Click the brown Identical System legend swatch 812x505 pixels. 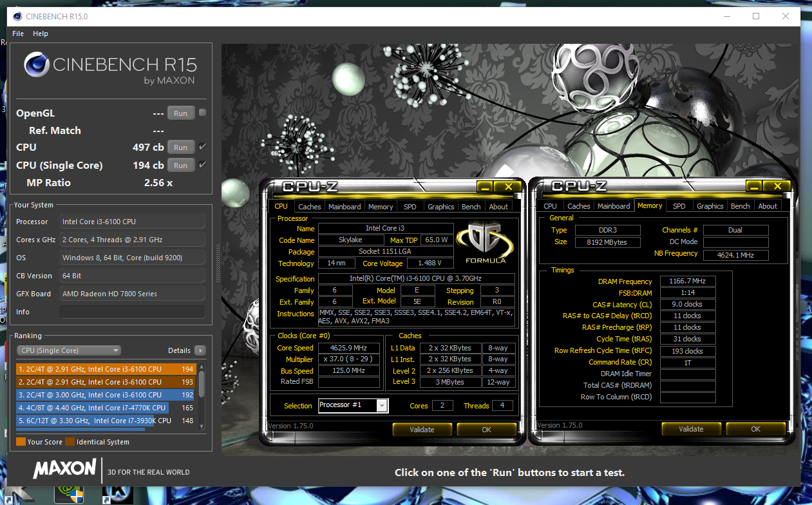(70, 442)
